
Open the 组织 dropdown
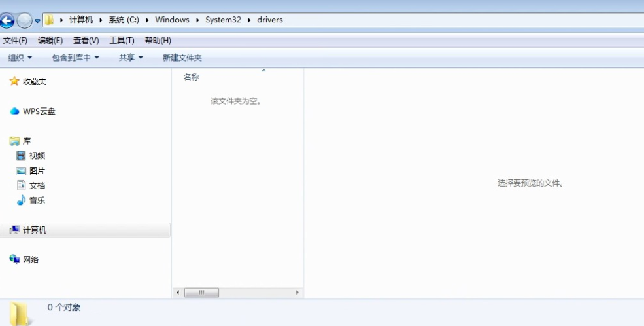[20, 58]
